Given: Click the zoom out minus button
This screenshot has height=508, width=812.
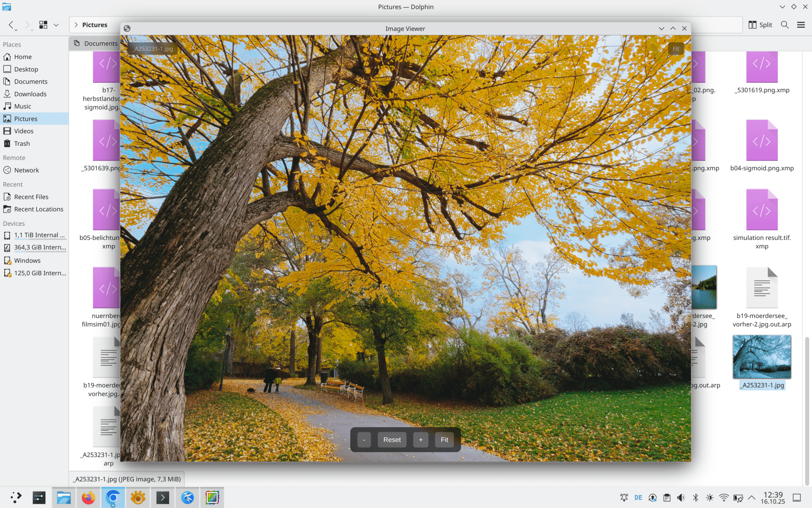Looking at the screenshot, I should pos(364,440).
